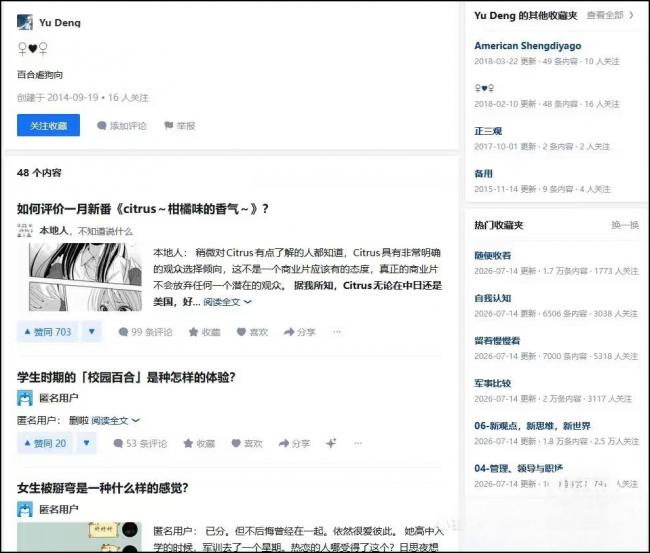Open the manga thumbnail in Citrus answer

click(85, 277)
